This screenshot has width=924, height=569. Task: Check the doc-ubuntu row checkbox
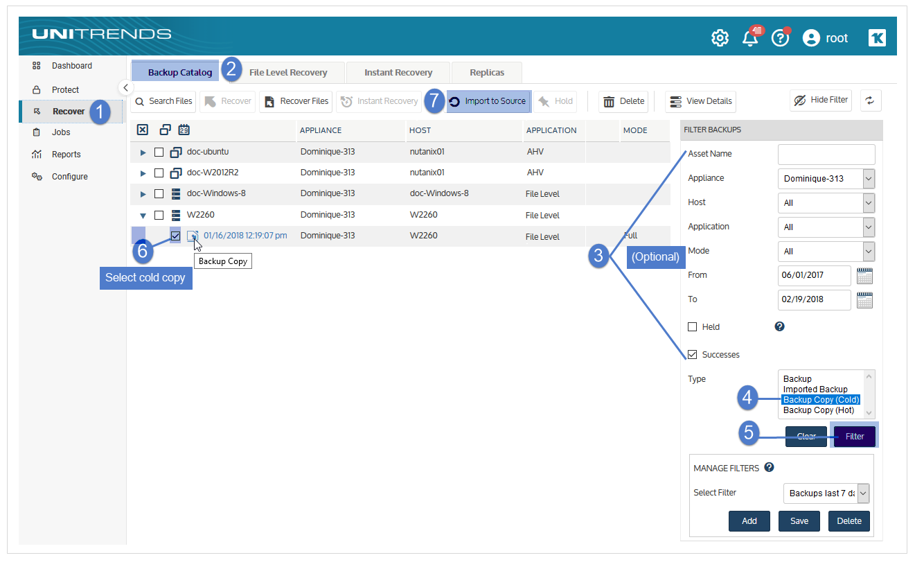(159, 152)
